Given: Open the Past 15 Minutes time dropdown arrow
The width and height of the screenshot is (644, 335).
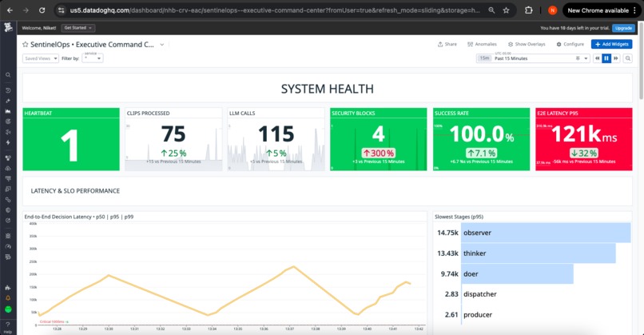Looking at the screenshot, I should (586, 58).
